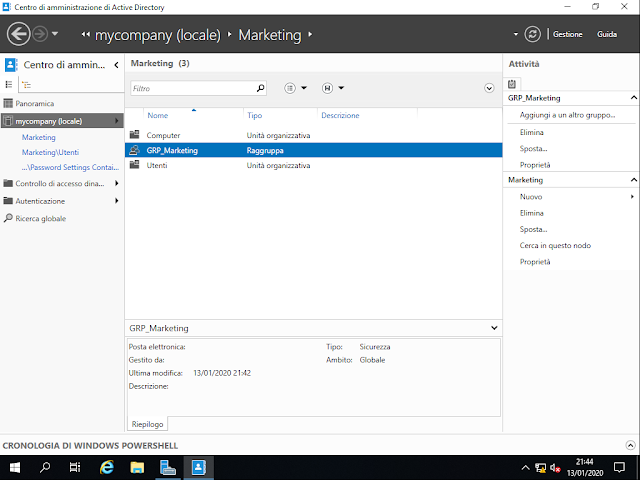Expand Controllo di accesso dinamico arrow

pyautogui.click(x=117, y=184)
